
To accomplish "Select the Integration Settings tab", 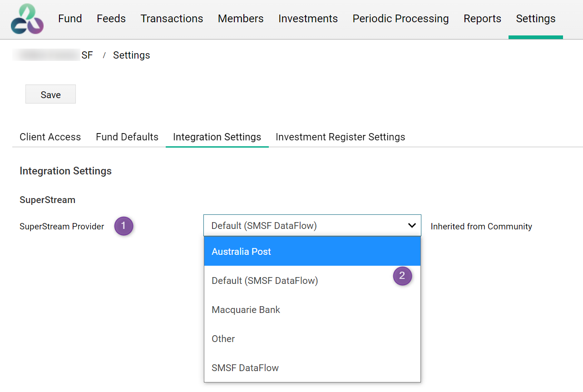I will 217,137.
